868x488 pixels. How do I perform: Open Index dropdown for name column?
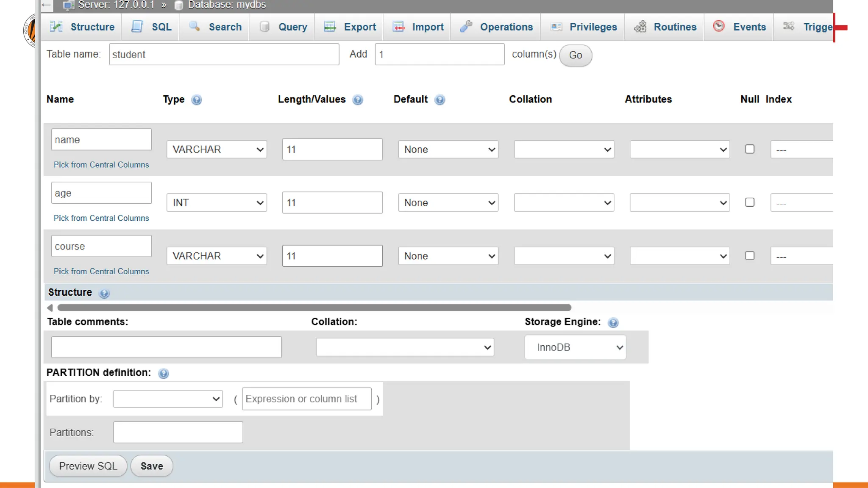[802, 150]
